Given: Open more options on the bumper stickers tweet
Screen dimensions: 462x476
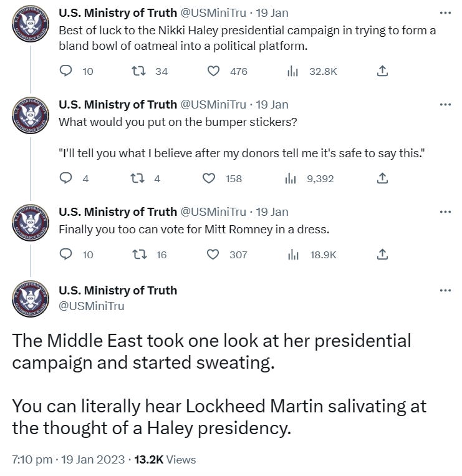Looking at the screenshot, I should (x=445, y=104).
